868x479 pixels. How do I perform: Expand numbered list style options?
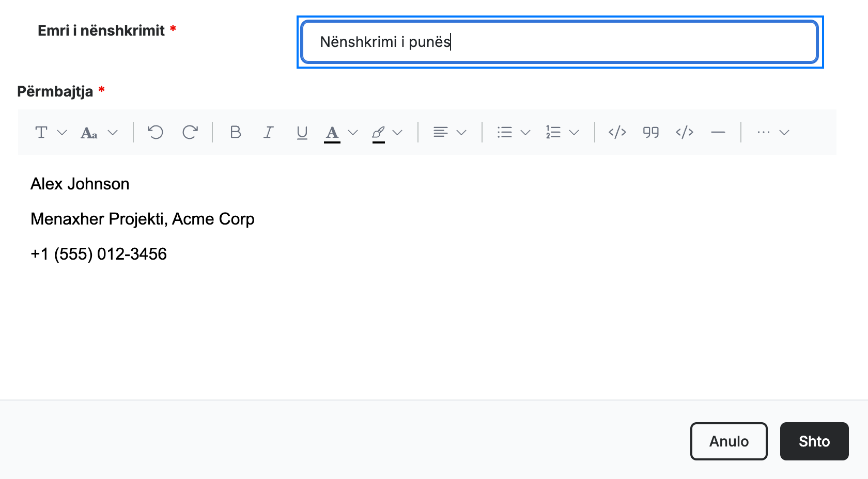click(574, 133)
